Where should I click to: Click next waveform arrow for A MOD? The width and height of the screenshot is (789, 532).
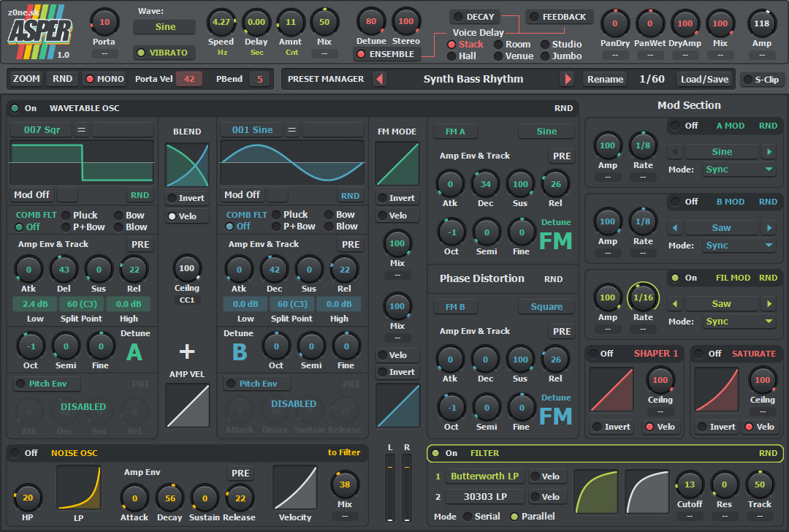click(x=769, y=151)
